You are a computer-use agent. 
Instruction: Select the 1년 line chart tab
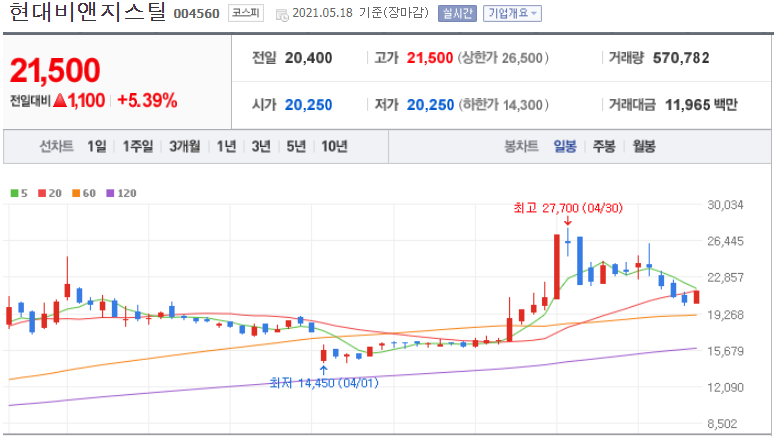pos(227,146)
